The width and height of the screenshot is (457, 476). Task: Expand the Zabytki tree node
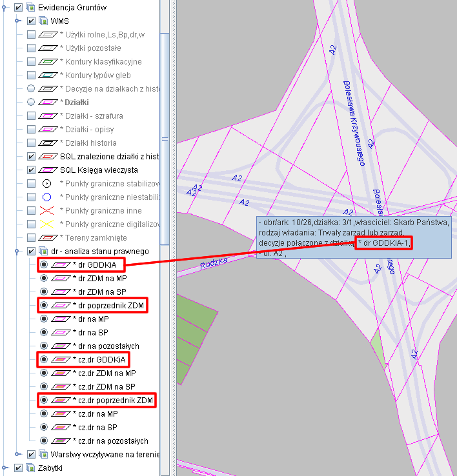tap(6, 468)
